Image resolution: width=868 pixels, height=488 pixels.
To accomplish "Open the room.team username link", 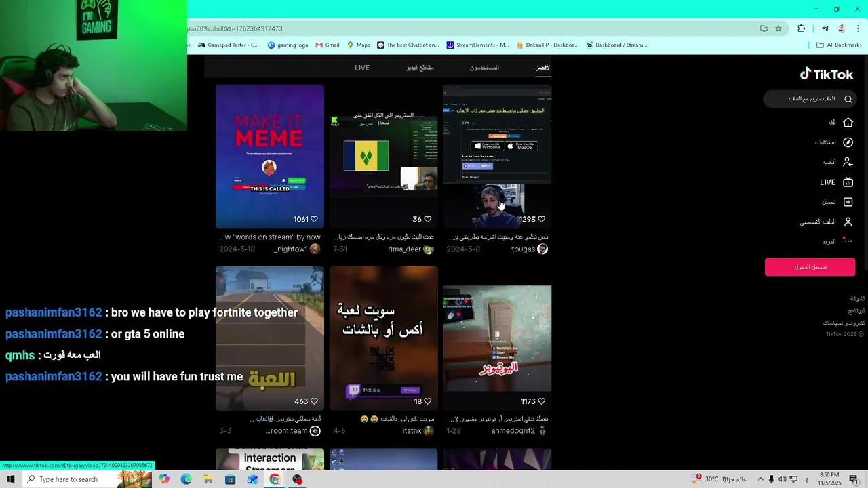I will coord(287,431).
